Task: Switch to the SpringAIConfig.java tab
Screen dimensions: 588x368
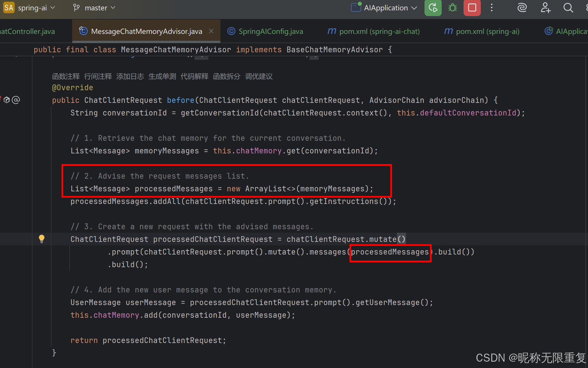Action: point(270,31)
